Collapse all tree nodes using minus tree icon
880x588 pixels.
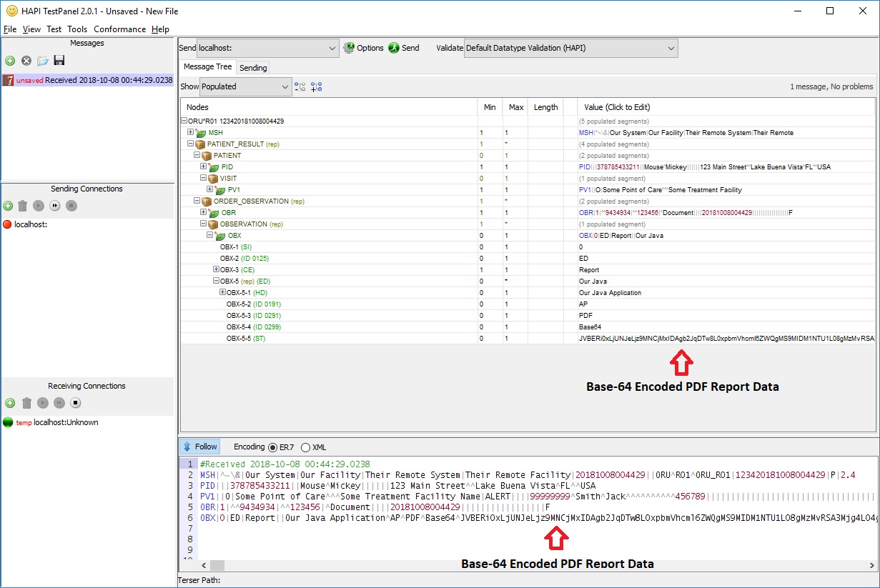tap(300, 86)
